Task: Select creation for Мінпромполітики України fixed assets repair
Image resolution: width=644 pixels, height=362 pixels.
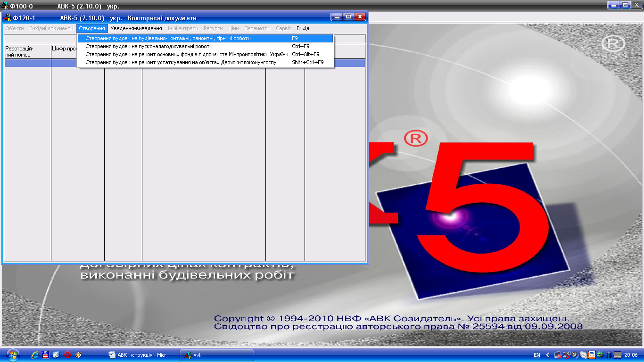Action: tap(206, 54)
